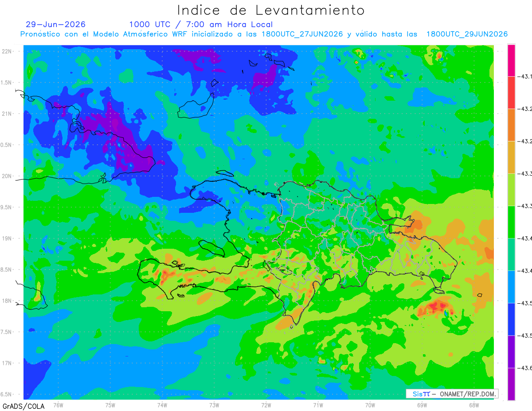The height and width of the screenshot is (411, 532).
Task: Click the "76W" longitude label
Action: tap(58, 405)
